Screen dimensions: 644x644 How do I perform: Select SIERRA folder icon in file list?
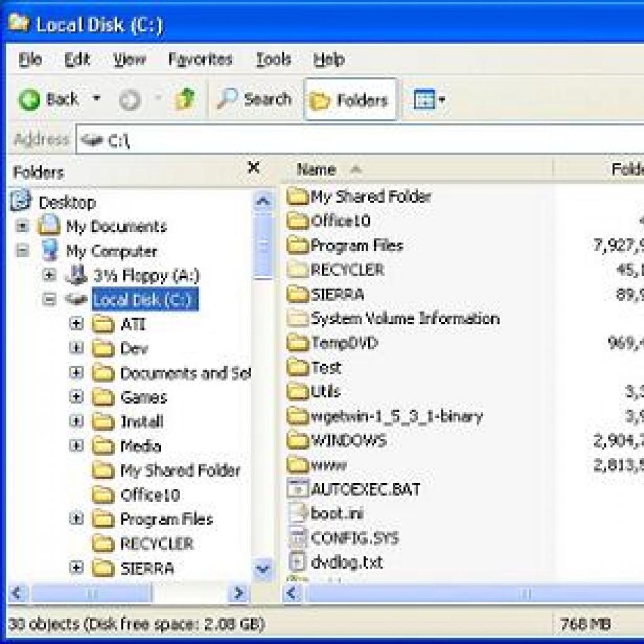pos(297,294)
